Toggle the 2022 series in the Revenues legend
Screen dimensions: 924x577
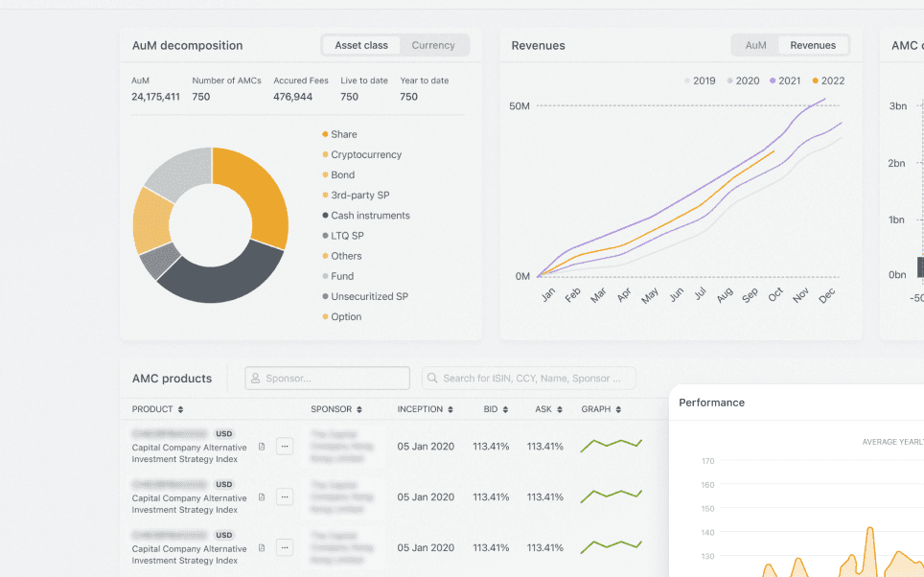pyautogui.click(x=828, y=81)
